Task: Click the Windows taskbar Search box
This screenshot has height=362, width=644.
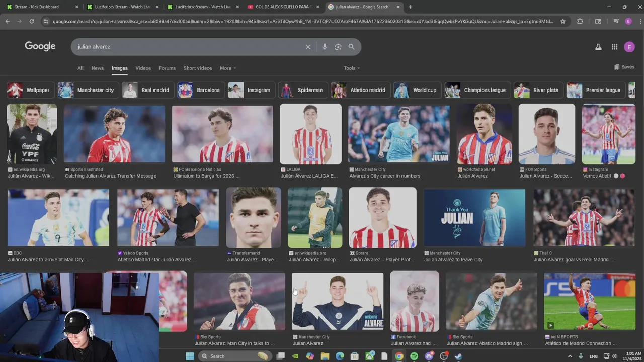Action: click(234, 356)
